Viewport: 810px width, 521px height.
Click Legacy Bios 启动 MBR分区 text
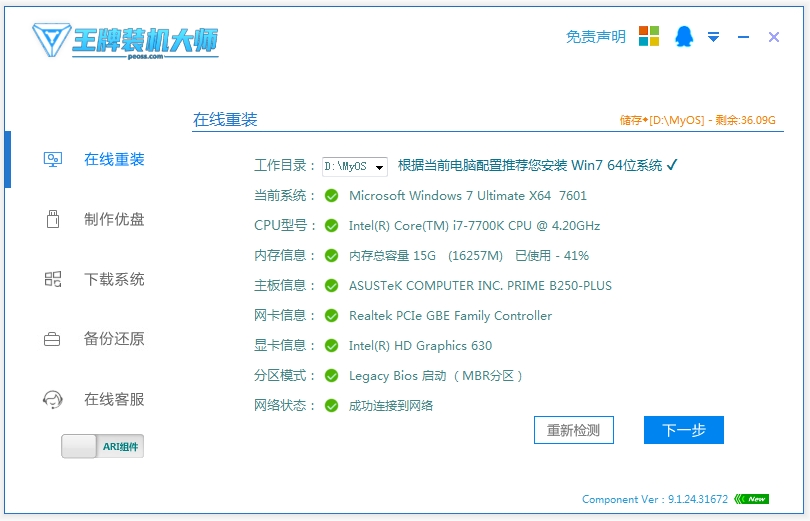435,375
